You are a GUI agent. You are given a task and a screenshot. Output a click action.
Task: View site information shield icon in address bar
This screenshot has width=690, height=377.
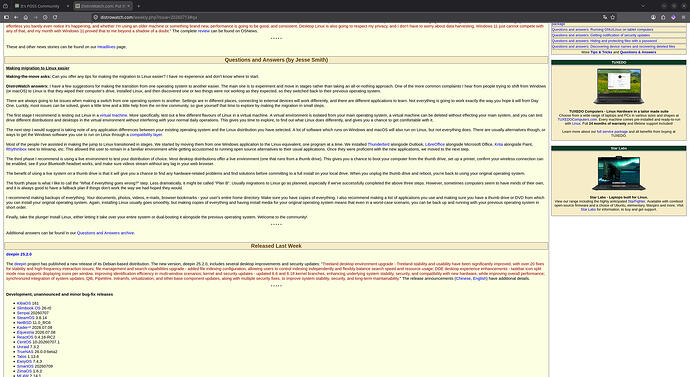[x=95, y=17]
